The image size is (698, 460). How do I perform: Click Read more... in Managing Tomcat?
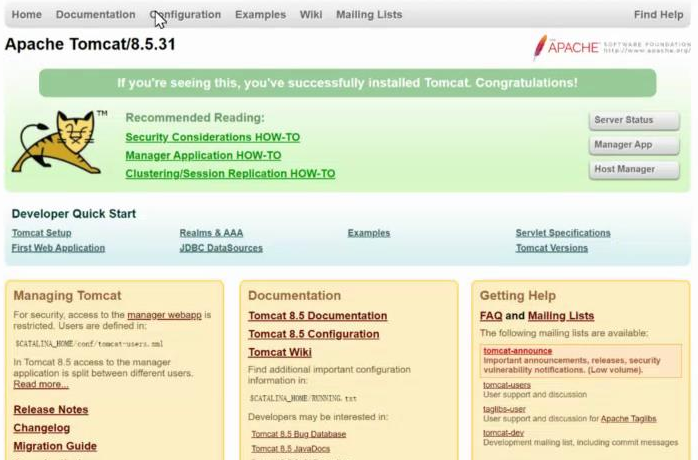click(41, 384)
